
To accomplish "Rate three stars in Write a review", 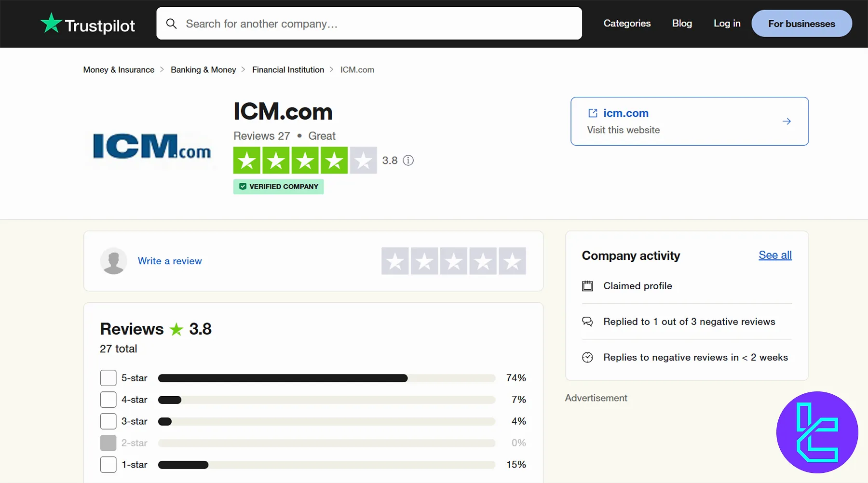I will pyautogui.click(x=454, y=261).
